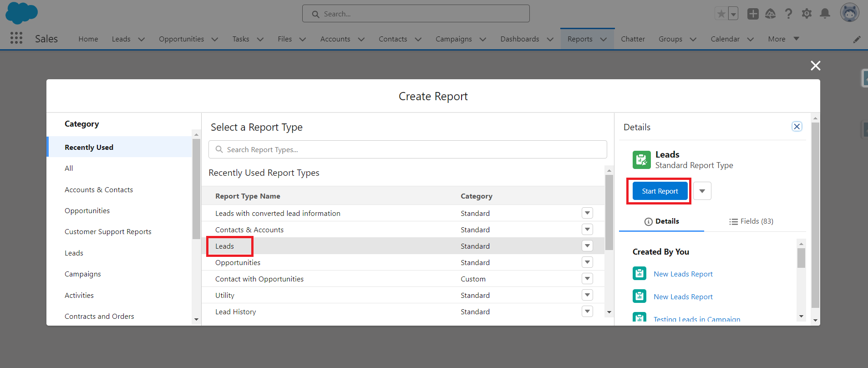The width and height of the screenshot is (868, 368).
Task: Open the global actions plus icon
Action: 753,14
